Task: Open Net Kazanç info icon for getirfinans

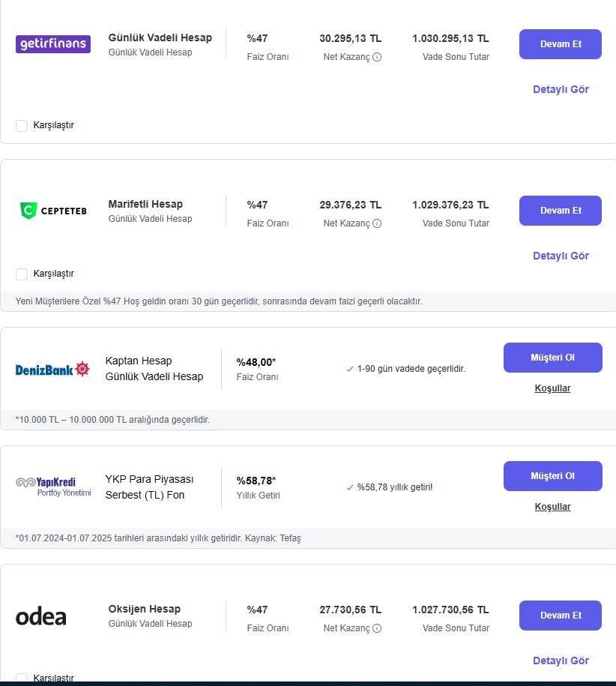Action: coord(377,57)
